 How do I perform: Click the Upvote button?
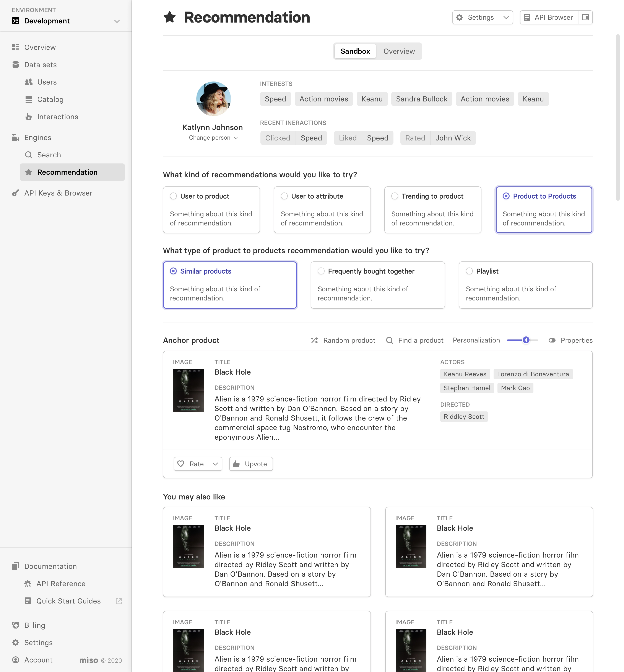[x=251, y=464]
